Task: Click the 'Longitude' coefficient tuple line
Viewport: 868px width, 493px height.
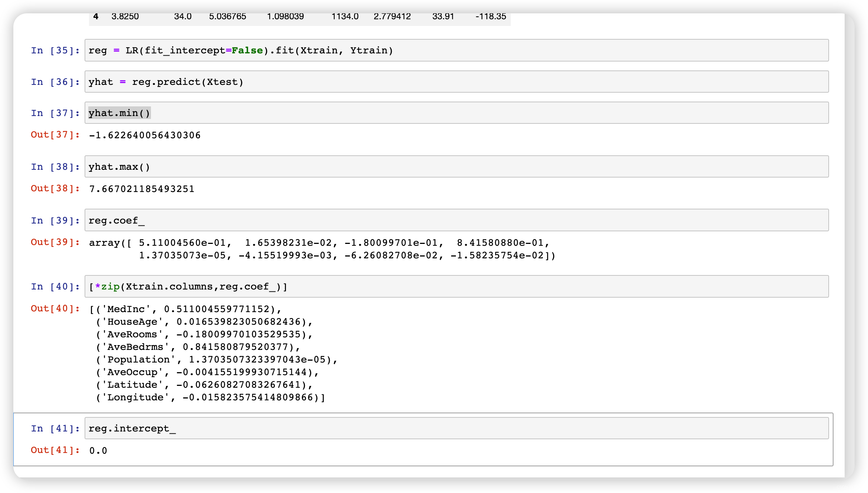Action: (210, 397)
